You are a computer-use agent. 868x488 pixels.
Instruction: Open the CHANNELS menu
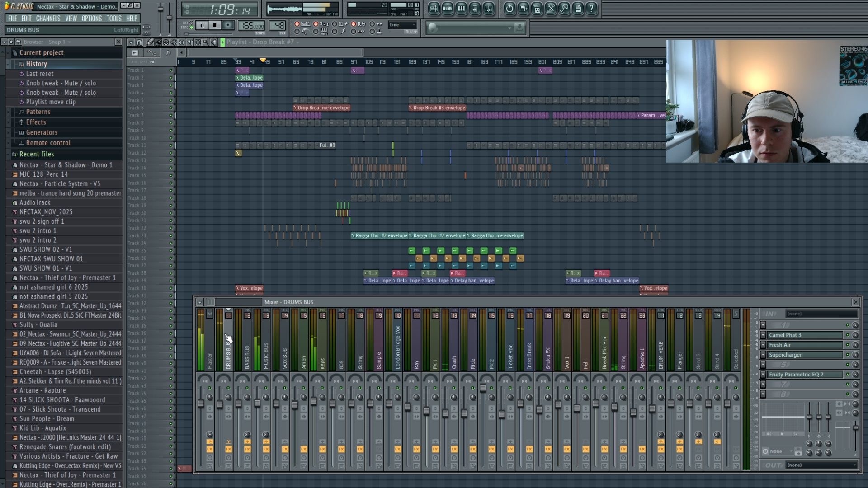[48, 18]
